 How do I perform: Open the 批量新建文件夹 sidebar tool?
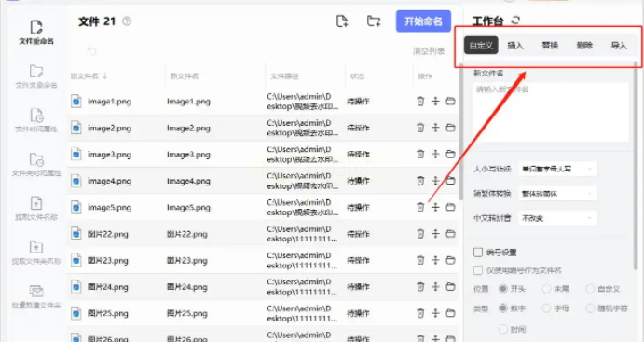pyautogui.click(x=36, y=296)
